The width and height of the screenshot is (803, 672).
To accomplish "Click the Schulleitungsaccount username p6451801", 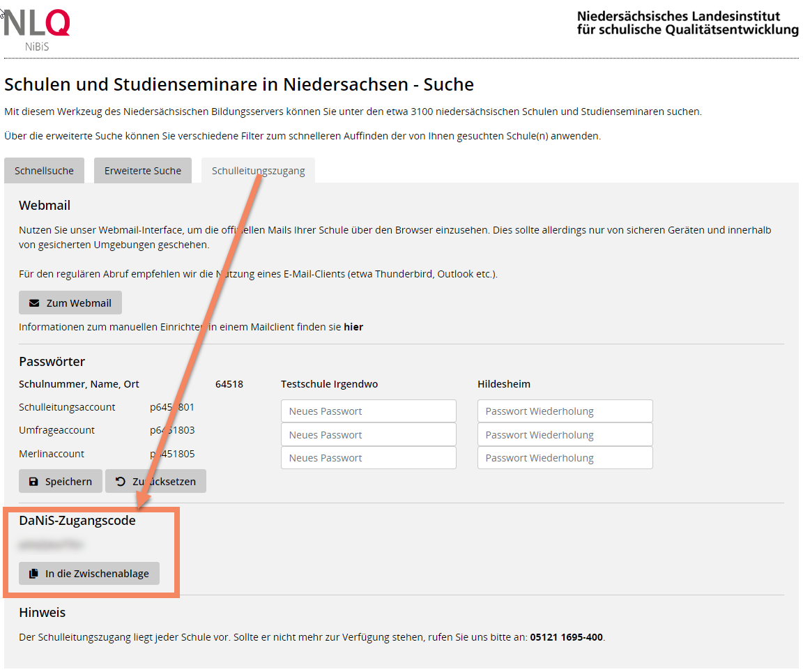I will [172, 407].
